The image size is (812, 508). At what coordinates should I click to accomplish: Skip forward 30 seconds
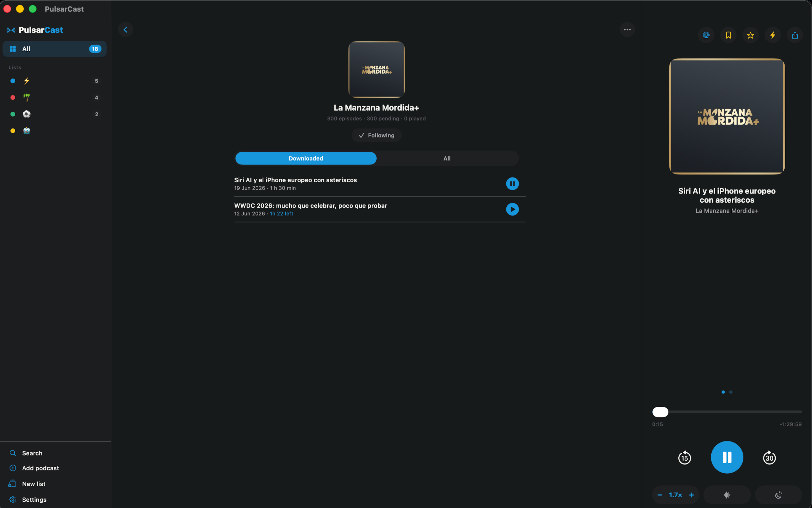click(769, 457)
